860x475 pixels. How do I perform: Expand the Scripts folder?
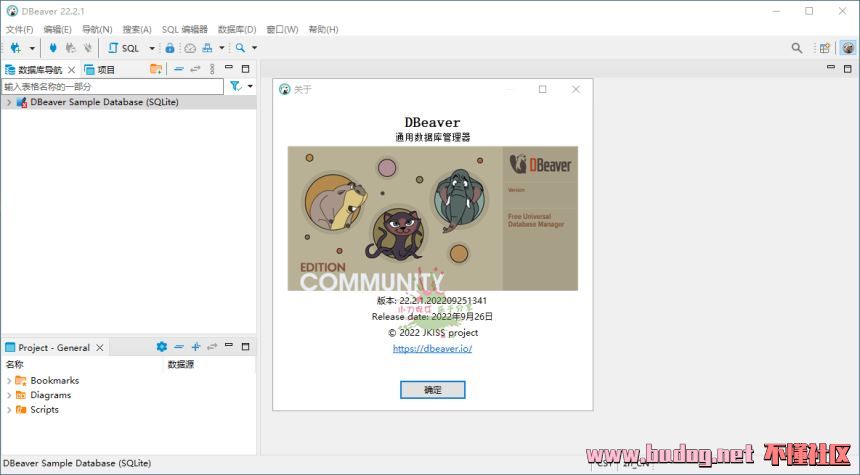[9, 410]
